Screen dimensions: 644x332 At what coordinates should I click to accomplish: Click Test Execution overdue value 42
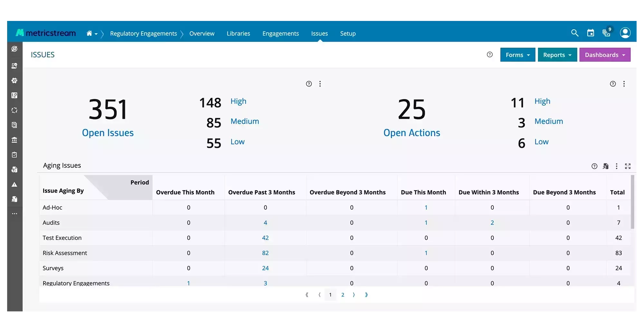point(265,238)
